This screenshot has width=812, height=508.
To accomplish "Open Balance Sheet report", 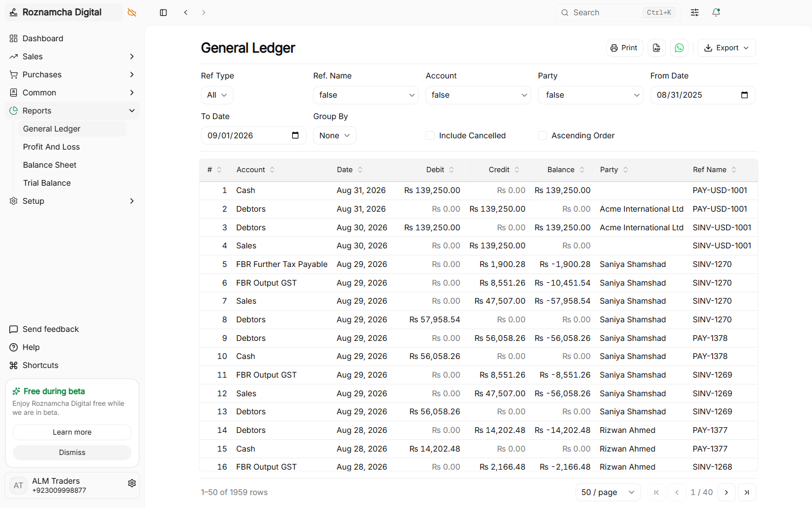I will [72, 165].
